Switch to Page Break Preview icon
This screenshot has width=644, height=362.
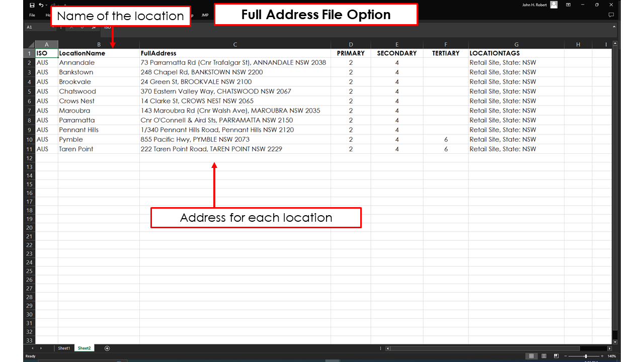pyautogui.click(x=556, y=356)
